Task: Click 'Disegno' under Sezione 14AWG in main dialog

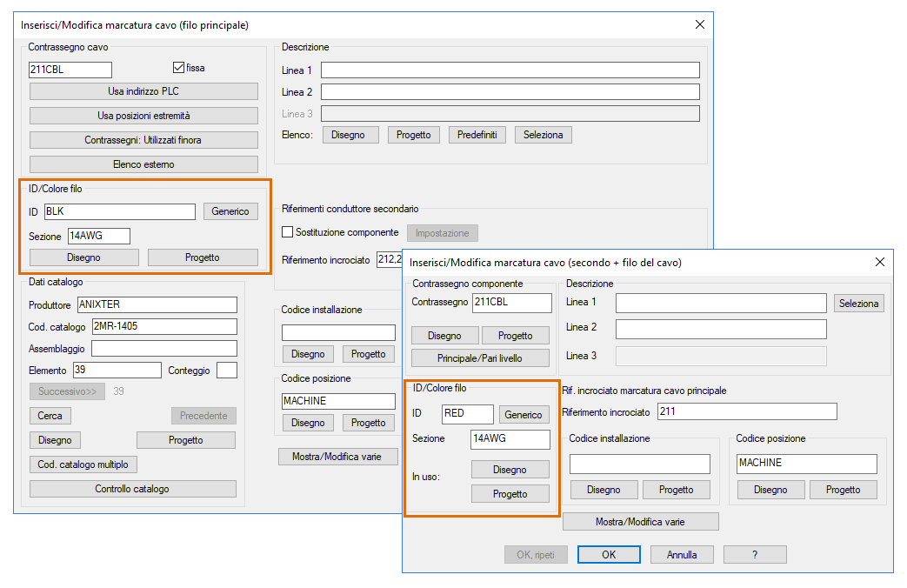Action: point(83,257)
